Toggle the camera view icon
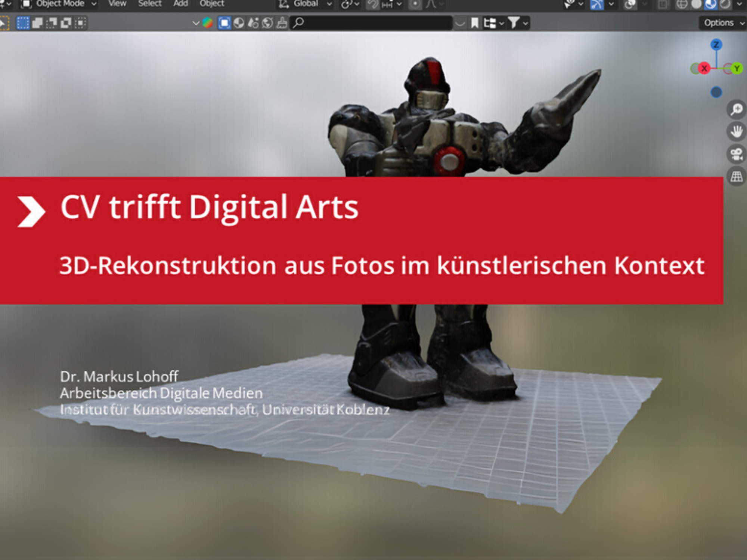 [x=737, y=154]
